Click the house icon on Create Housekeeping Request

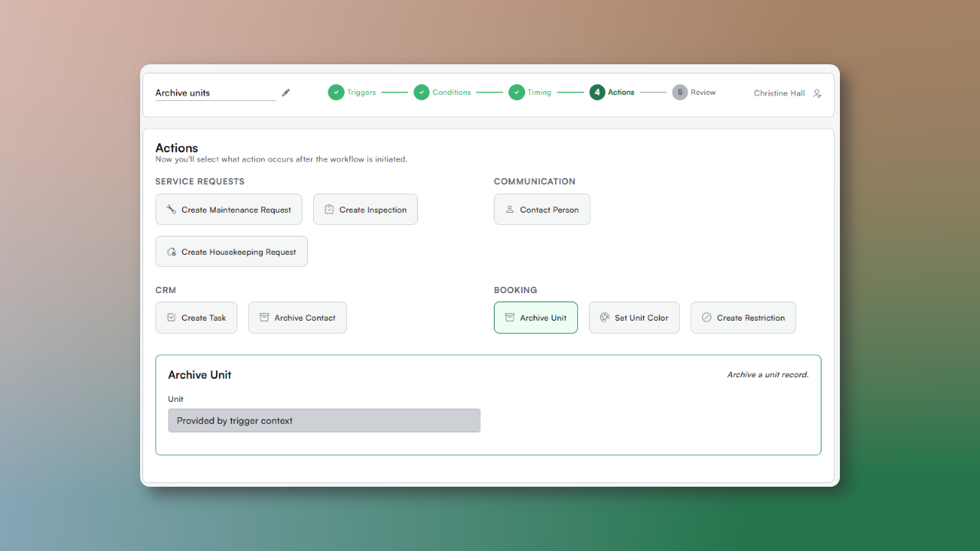click(x=171, y=252)
